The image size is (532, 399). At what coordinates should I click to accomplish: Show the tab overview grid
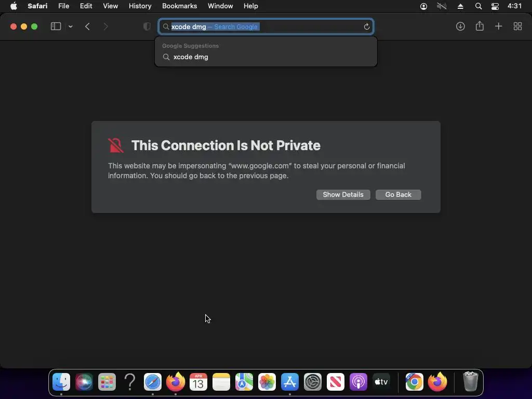pyautogui.click(x=517, y=26)
